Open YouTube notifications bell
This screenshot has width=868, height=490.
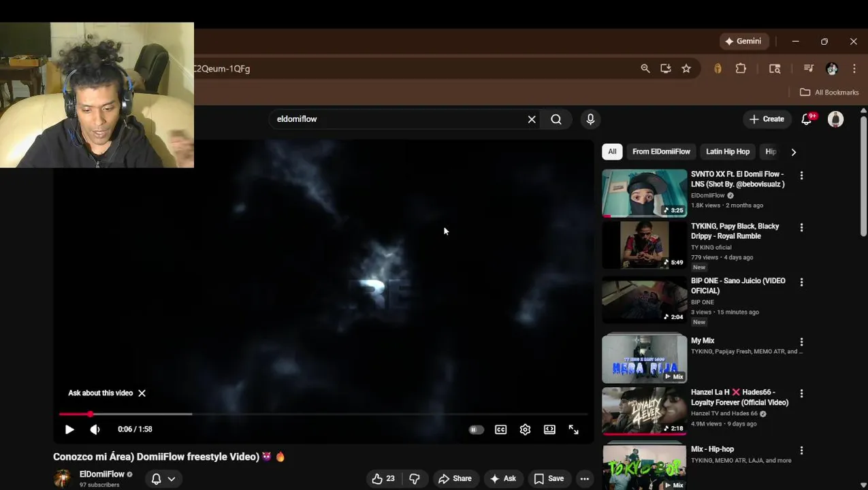point(807,119)
